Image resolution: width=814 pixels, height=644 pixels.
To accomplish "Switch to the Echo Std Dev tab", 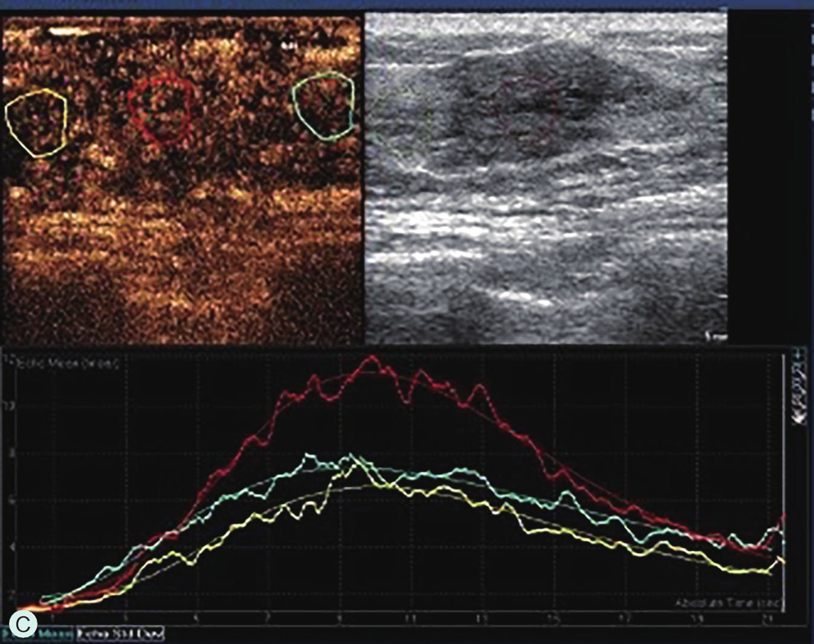I will click(x=119, y=634).
